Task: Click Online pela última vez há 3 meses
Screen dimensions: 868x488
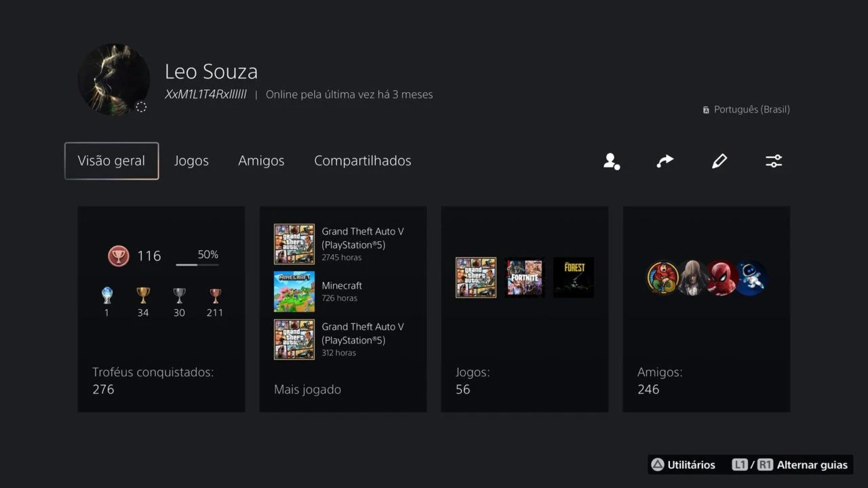Action: (349, 94)
